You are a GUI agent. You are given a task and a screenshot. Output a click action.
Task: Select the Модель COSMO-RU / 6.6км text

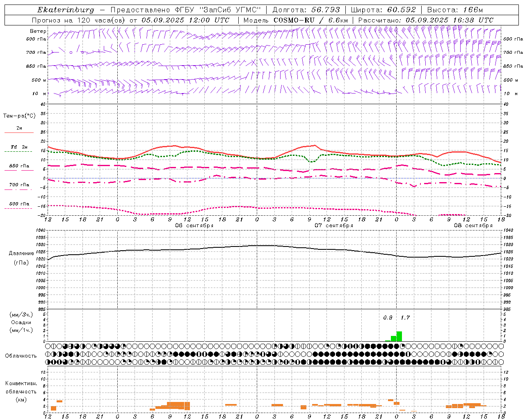[x=296, y=20]
